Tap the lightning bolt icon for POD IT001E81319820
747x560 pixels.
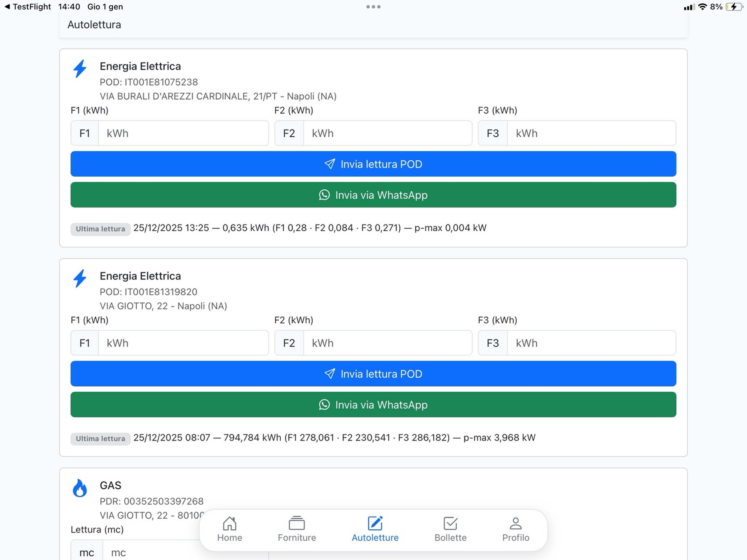coord(80,279)
